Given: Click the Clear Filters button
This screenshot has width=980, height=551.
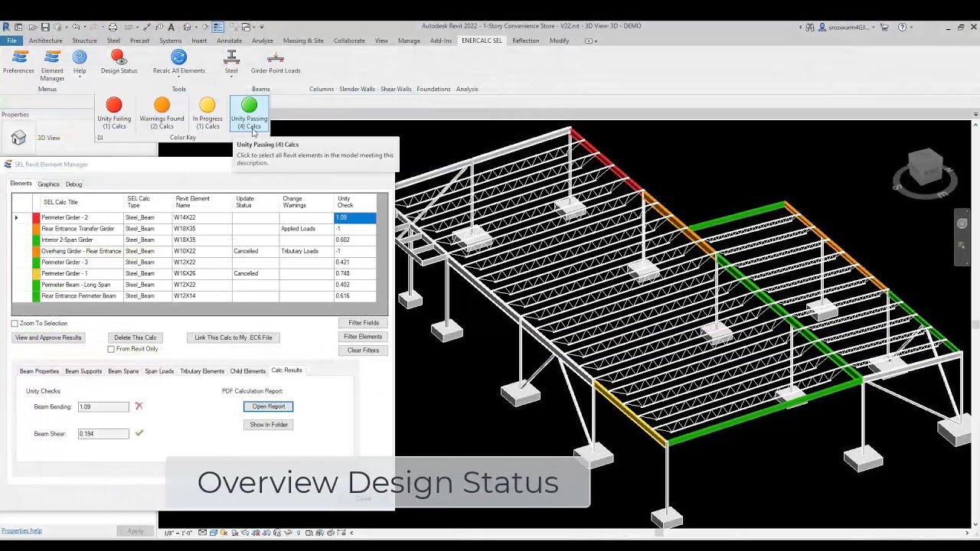Looking at the screenshot, I should [x=363, y=350].
